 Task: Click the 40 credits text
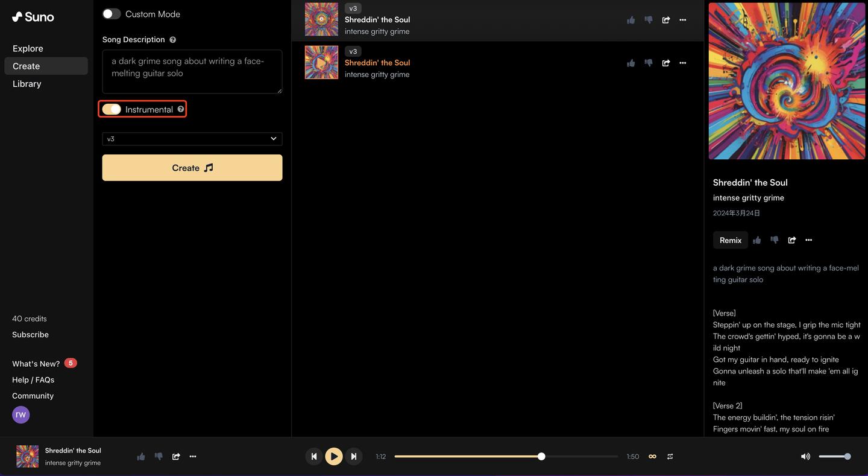(x=30, y=319)
